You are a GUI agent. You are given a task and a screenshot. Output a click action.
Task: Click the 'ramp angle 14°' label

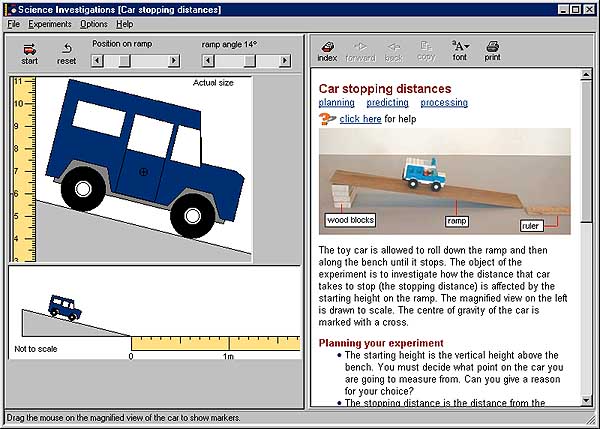pyautogui.click(x=229, y=44)
